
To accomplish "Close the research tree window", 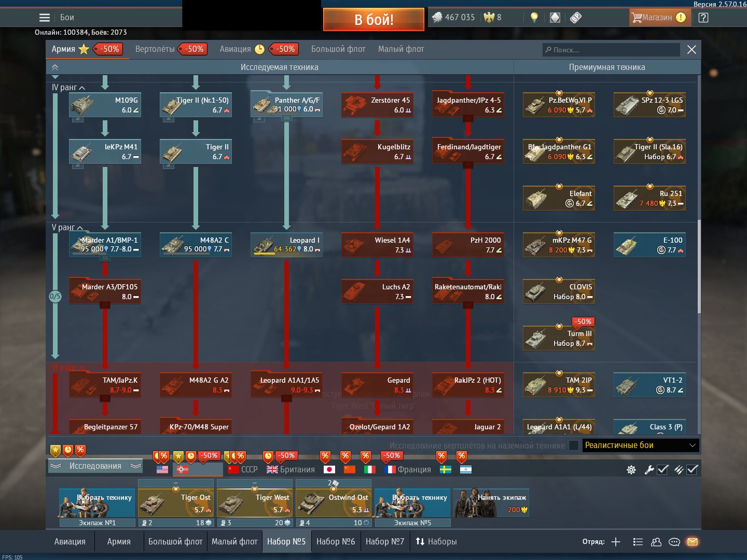I will 691,50.
